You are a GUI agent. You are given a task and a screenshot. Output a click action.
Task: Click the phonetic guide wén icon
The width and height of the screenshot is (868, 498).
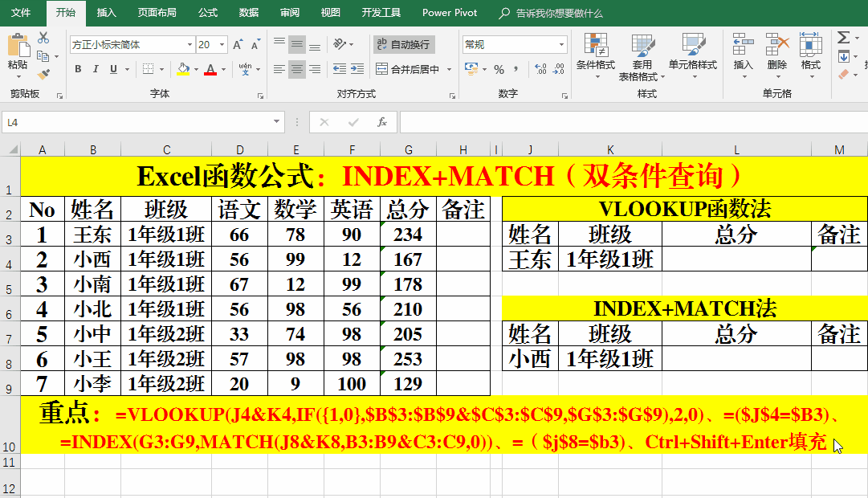click(245, 69)
